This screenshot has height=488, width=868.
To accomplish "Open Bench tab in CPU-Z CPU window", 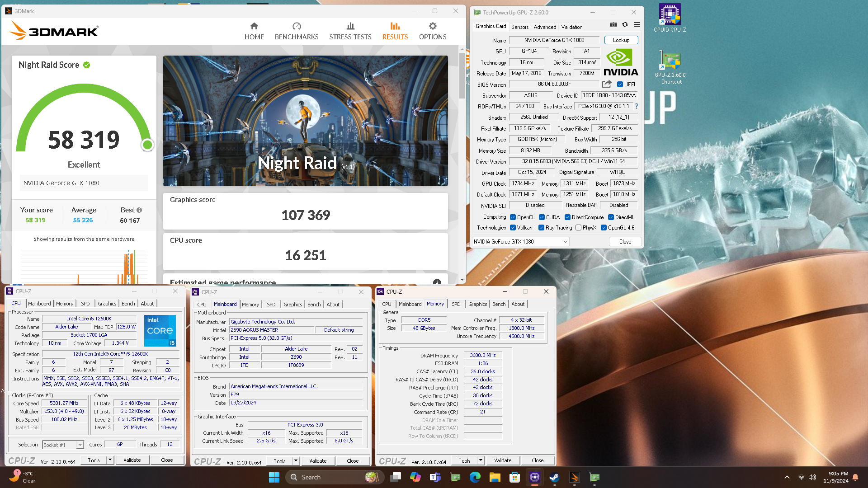I will click(x=128, y=304).
